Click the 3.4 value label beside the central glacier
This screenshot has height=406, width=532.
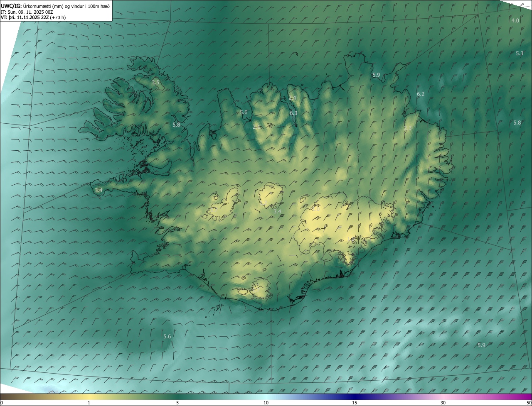click(277, 212)
